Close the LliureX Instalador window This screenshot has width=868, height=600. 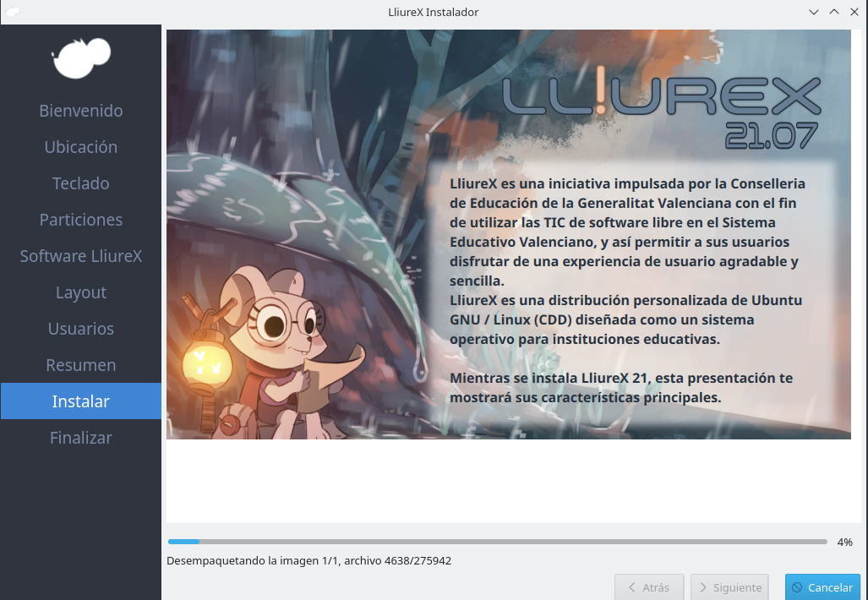tap(854, 12)
